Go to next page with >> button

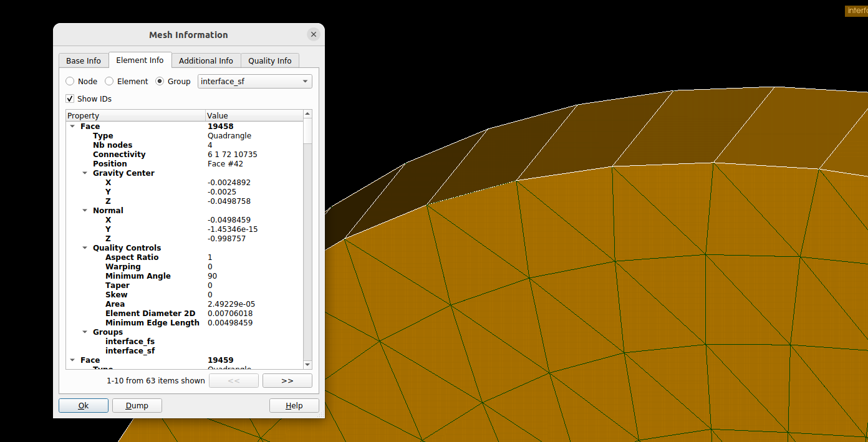click(x=287, y=381)
